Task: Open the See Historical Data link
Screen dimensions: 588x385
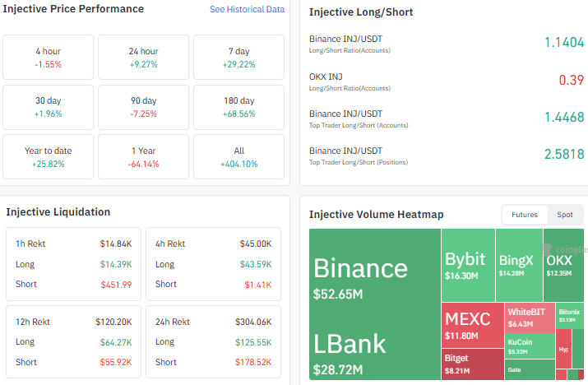Action: point(247,9)
